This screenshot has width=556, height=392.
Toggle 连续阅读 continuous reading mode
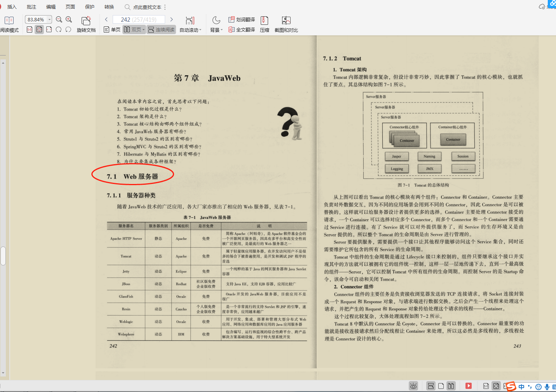(161, 29)
